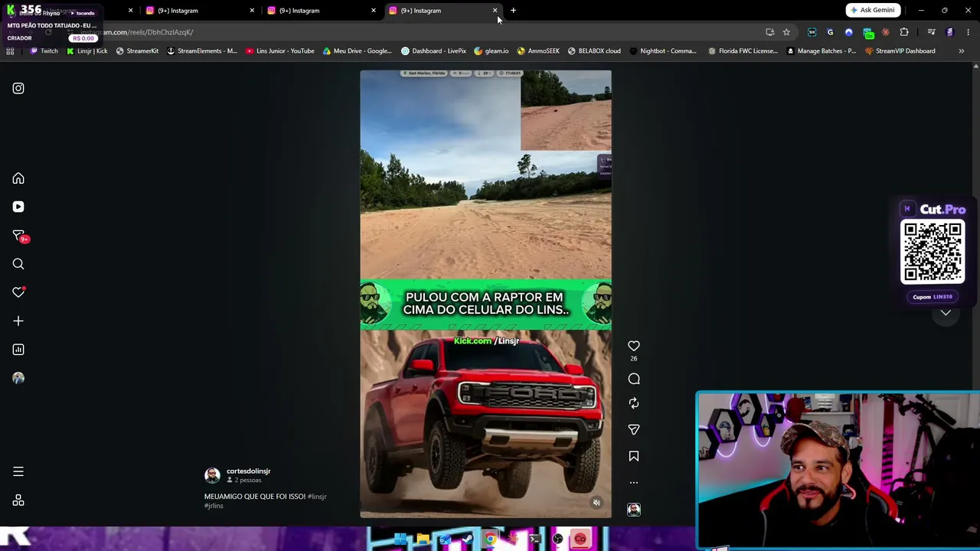Open Lins Junior - YouTube bookmark
The height and width of the screenshot is (551, 980).
click(x=280, y=51)
